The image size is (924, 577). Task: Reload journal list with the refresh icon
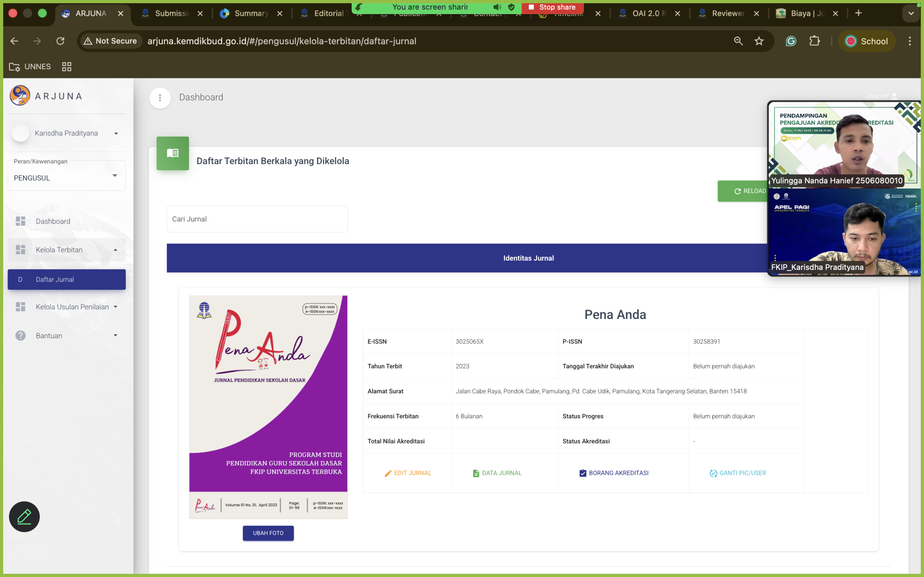(738, 191)
